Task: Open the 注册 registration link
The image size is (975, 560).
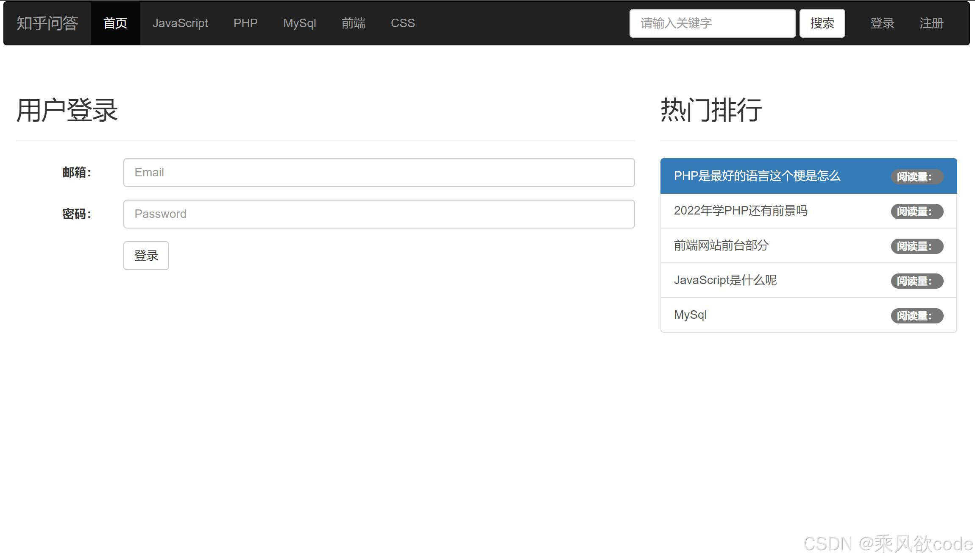Action: 931,23
